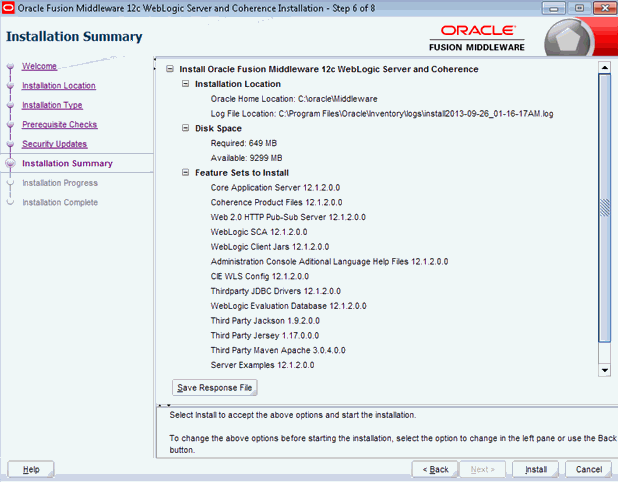The width and height of the screenshot is (618, 482).
Task: Select the Oracle Home Location row
Action: click(x=294, y=99)
